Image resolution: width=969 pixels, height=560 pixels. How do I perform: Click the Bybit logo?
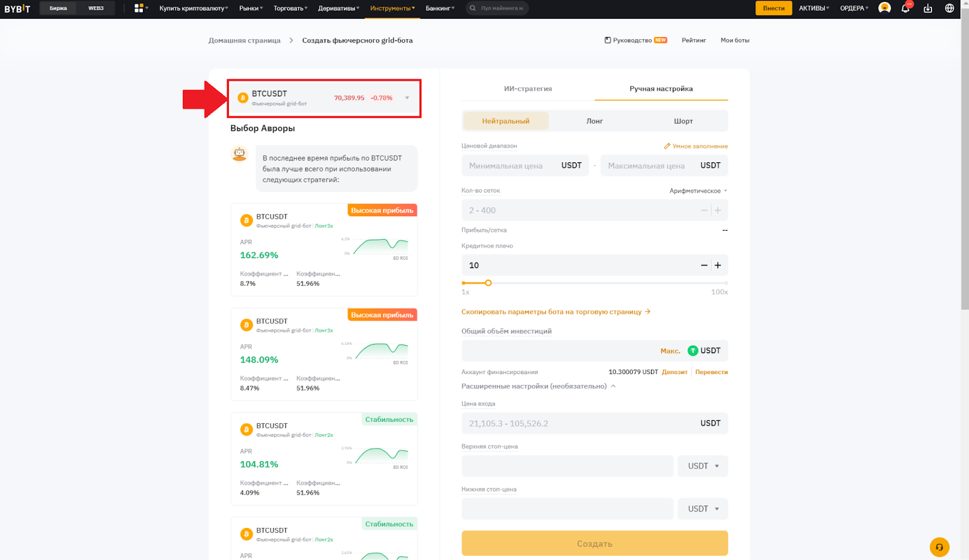click(18, 8)
